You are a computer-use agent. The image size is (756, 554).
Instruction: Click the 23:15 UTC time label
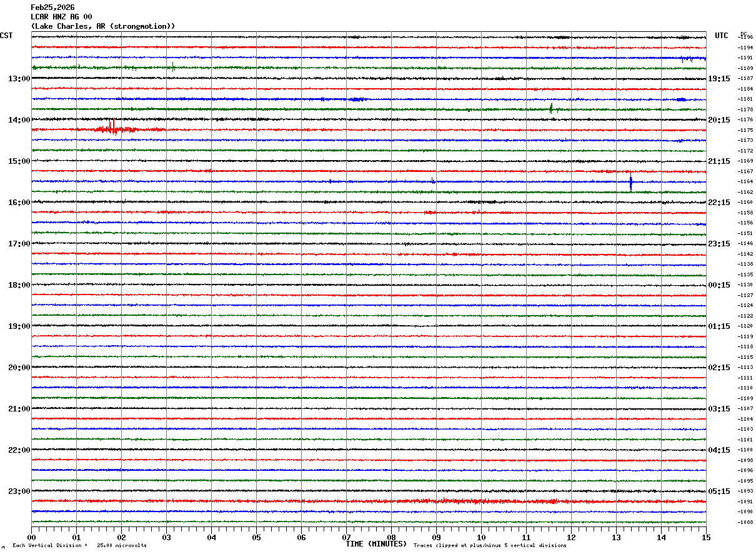pyautogui.click(x=719, y=244)
